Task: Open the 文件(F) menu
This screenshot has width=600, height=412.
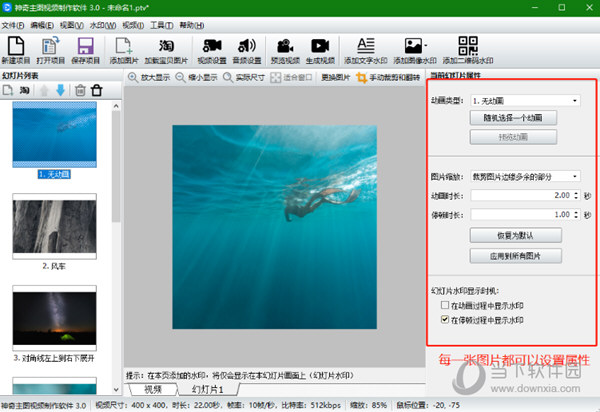Action: [13, 25]
